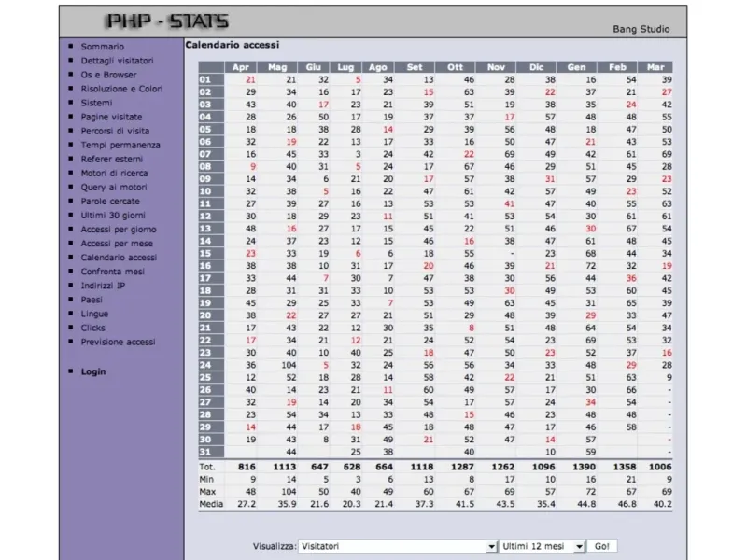Open the Visitatori dropdown arrow
This screenshot has width=747, height=560.
[491, 547]
